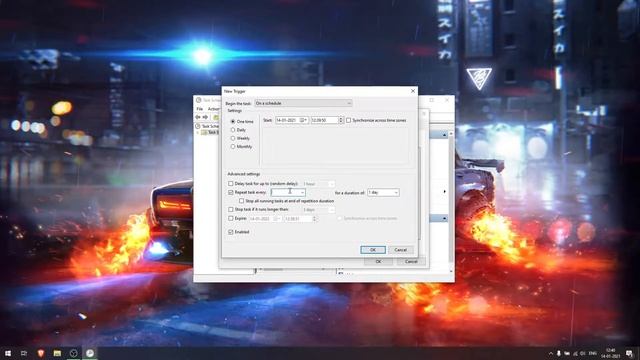Tick the Expire checkbox

click(x=231, y=218)
